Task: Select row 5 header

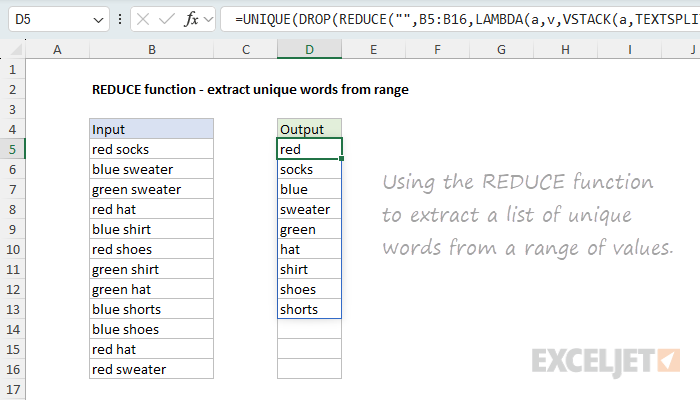Action: (x=12, y=149)
